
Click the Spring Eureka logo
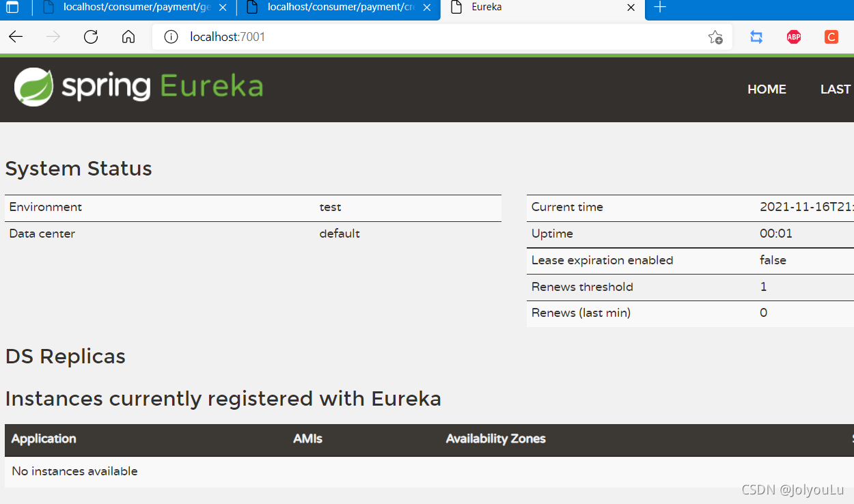click(139, 87)
